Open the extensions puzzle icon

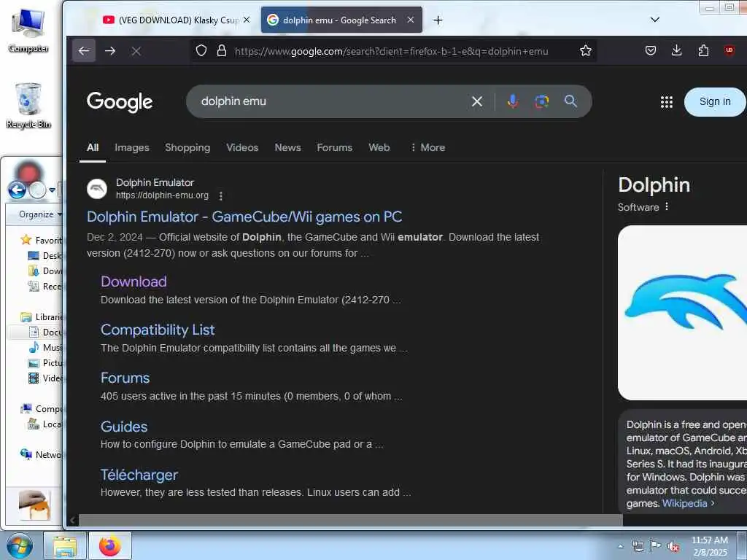click(703, 50)
